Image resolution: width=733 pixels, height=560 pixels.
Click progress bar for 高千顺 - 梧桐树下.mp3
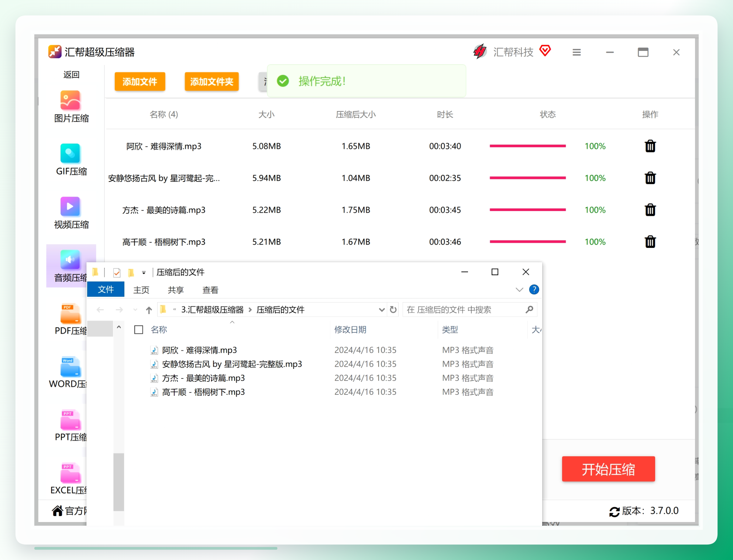click(527, 242)
